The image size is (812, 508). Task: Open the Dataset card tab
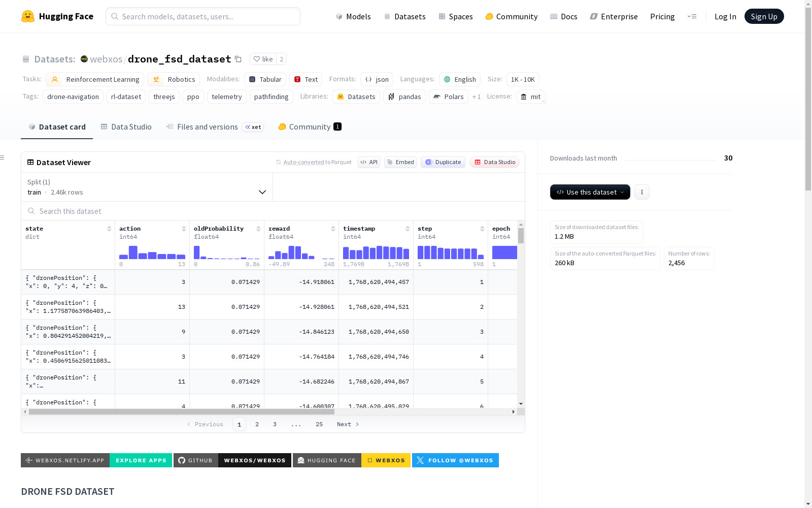[x=57, y=127]
